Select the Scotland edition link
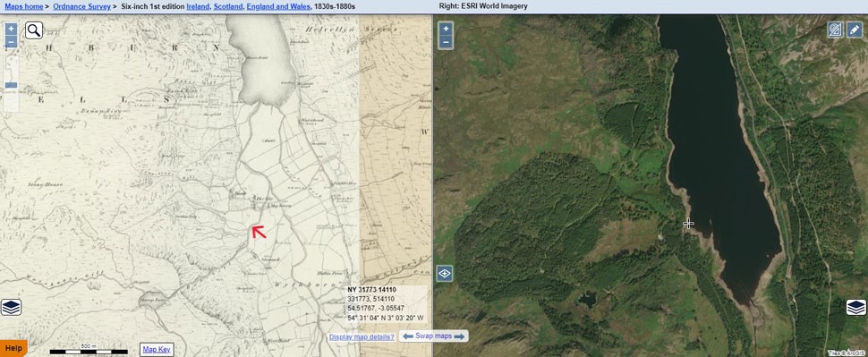This screenshot has width=868, height=357. (227, 6)
